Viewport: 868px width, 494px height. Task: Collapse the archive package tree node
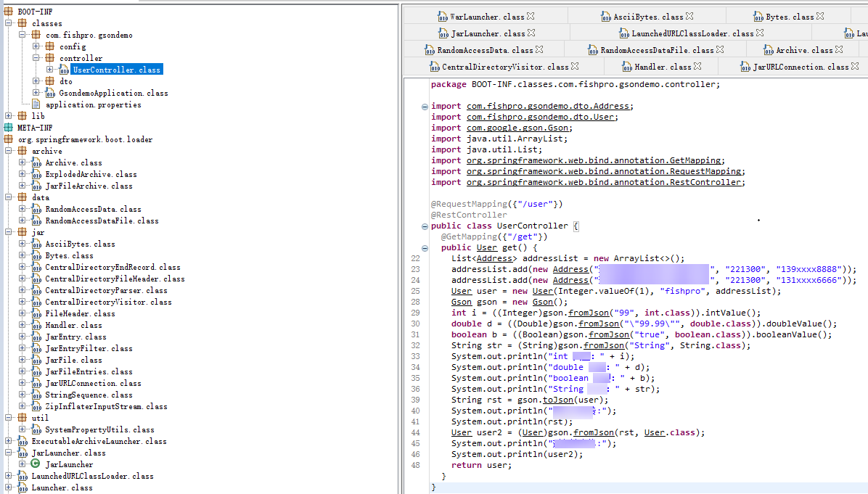(8, 151)
